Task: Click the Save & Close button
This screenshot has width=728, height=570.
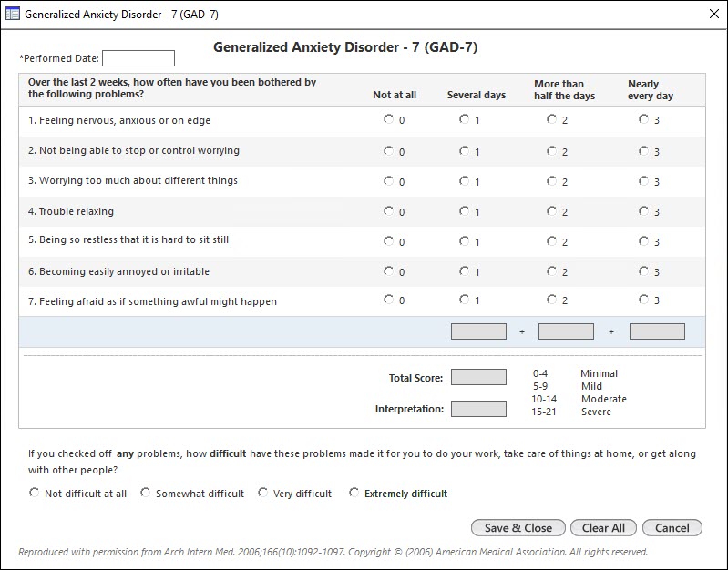Action: (518, 528)
